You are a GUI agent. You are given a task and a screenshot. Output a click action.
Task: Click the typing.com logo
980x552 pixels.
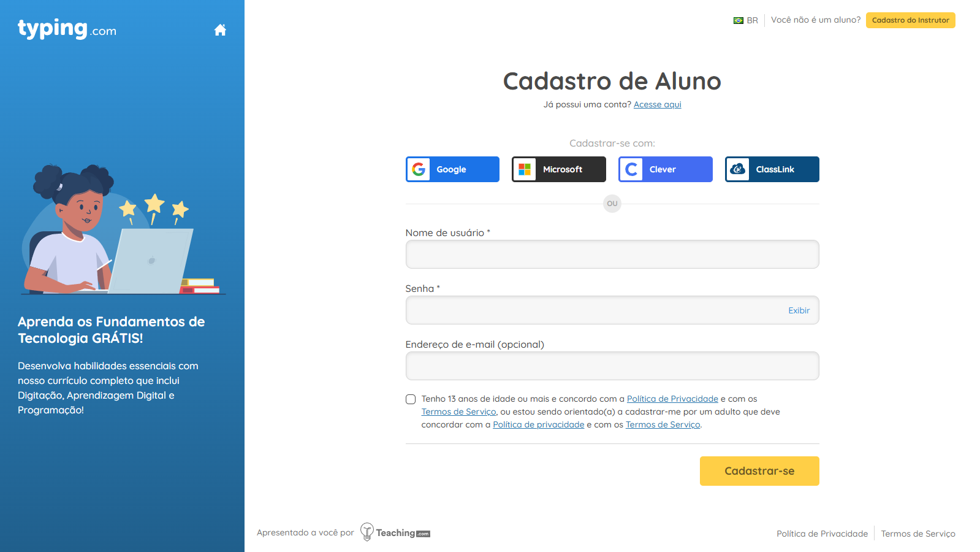point(67,29)
